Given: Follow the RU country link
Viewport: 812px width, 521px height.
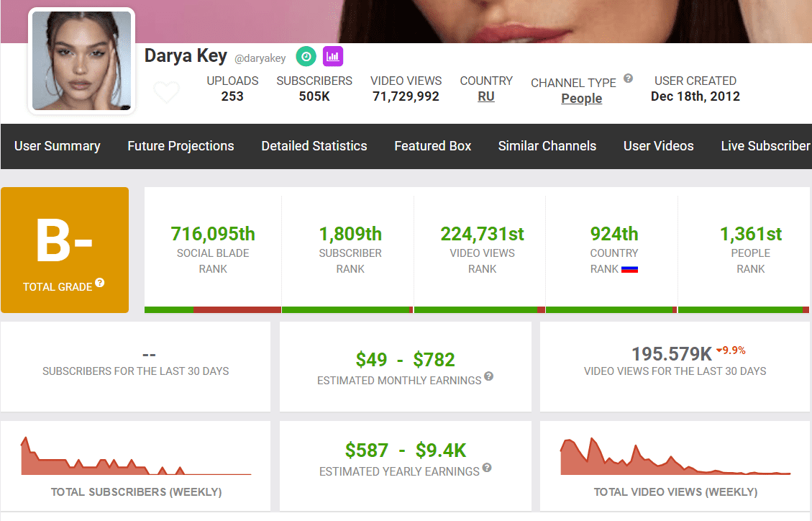Looking at the screenshot, I should tap(485, 96).
